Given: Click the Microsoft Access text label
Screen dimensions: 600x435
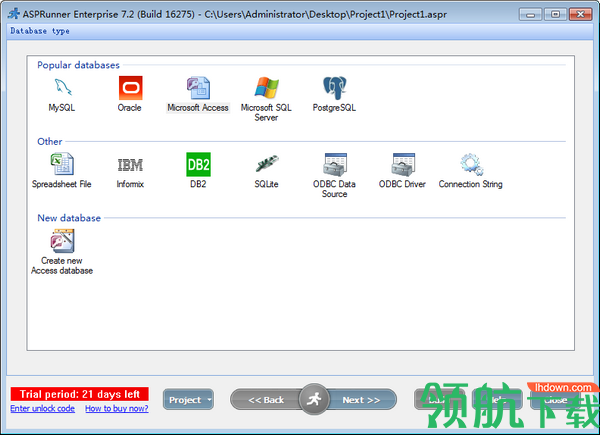Looking at the screenshot, I should point(198,108).
